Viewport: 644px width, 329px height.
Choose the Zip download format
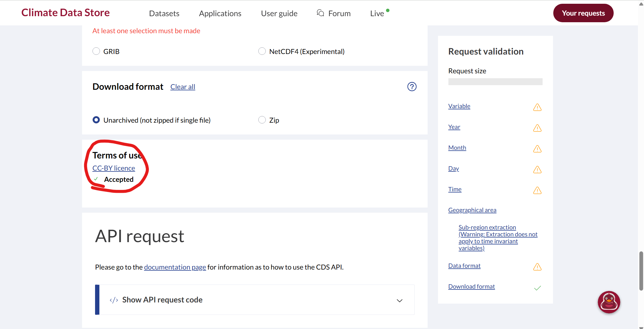pyautogui.click(x=262, y=120)
